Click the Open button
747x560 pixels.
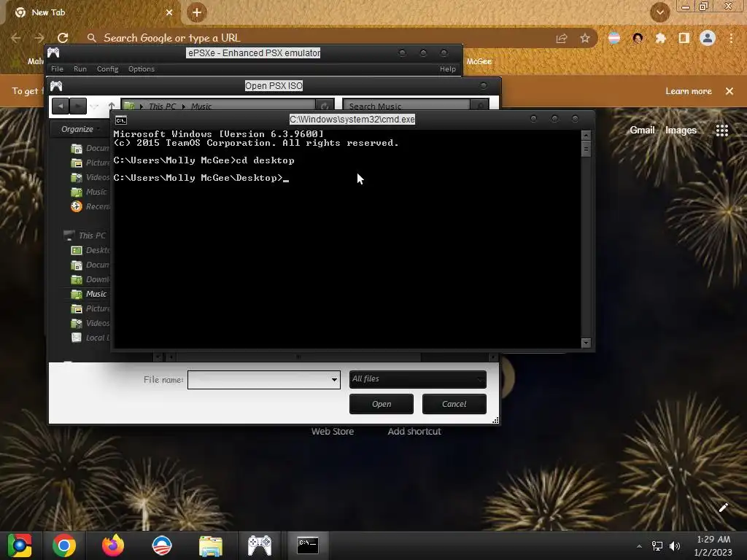(x=381, y=404)
